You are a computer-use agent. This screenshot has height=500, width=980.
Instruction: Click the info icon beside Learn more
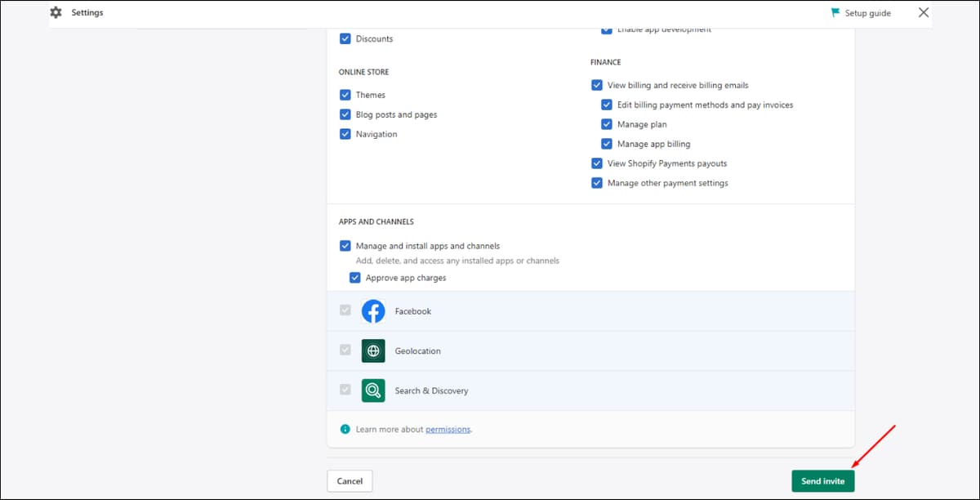pos(345,429)
